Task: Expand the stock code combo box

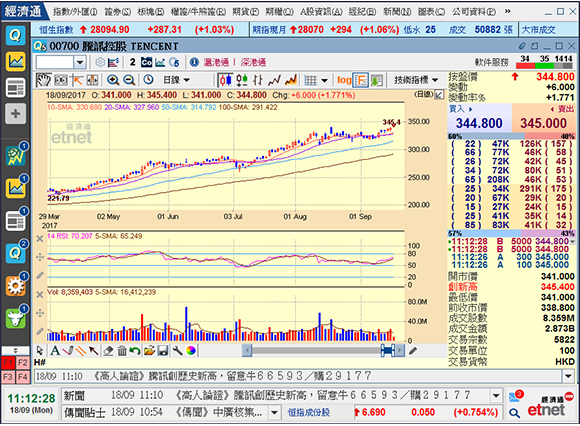Action: 80,62
